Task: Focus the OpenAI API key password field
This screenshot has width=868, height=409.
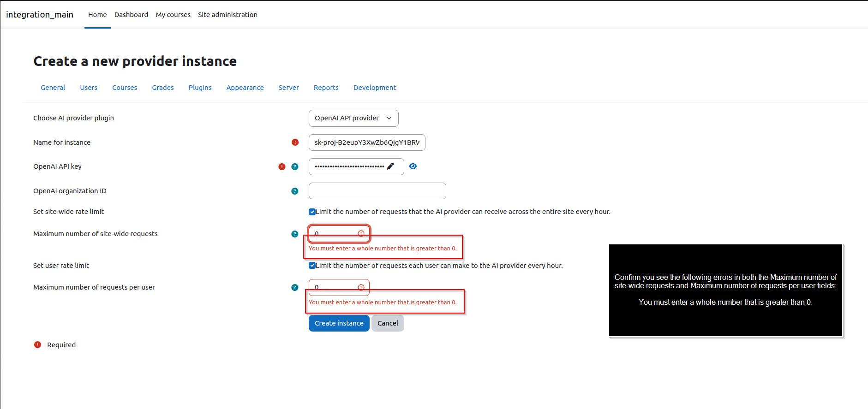Action: [x=356, y=167]
